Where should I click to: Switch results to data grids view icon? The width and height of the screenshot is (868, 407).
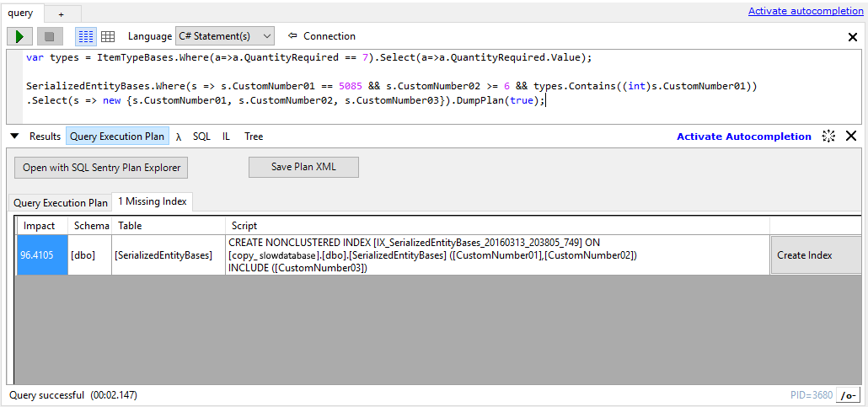click(108, 36)
